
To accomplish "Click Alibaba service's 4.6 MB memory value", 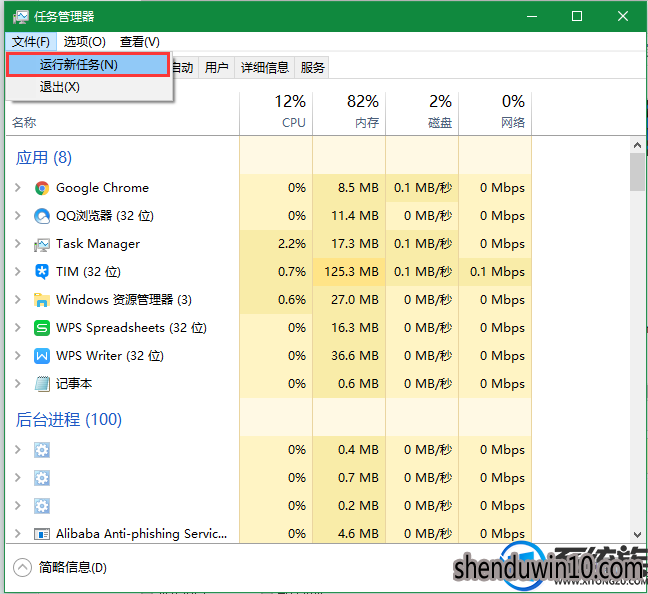I will 358,534.
